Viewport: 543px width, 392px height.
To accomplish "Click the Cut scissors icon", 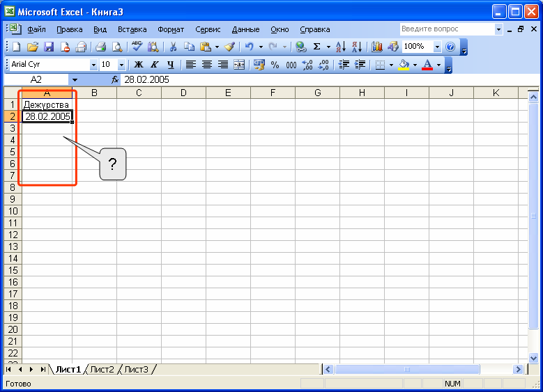I will [172, 47].
